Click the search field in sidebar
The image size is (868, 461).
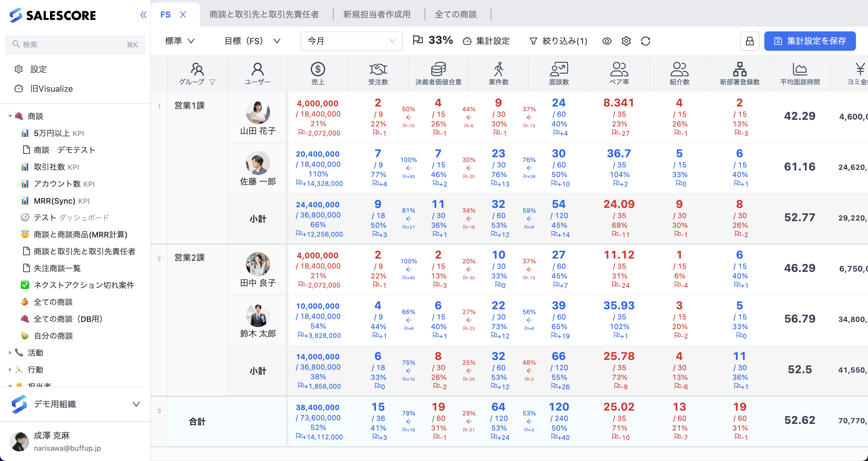pos(75,45)
